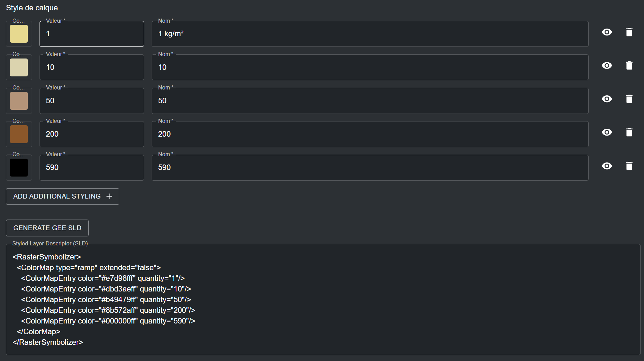Viewport: 644px width, 361px height.
Task: Toggle visibility of the 590 entry
Action: point(607,166)
